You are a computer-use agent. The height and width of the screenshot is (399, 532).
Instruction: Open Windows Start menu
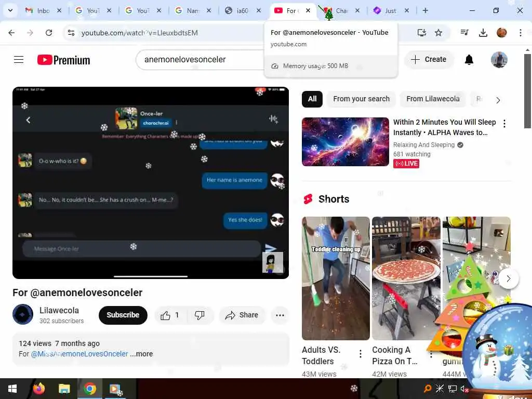coord(12,389)
